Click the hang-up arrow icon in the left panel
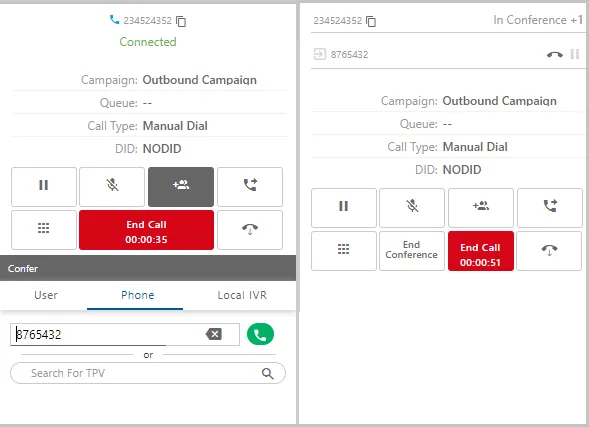Viewport: 589px width, 427px height. click(x=250, y=230)
